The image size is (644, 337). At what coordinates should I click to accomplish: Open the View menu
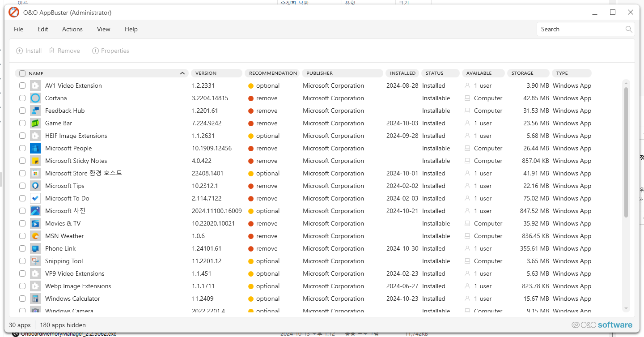[103, 29]
